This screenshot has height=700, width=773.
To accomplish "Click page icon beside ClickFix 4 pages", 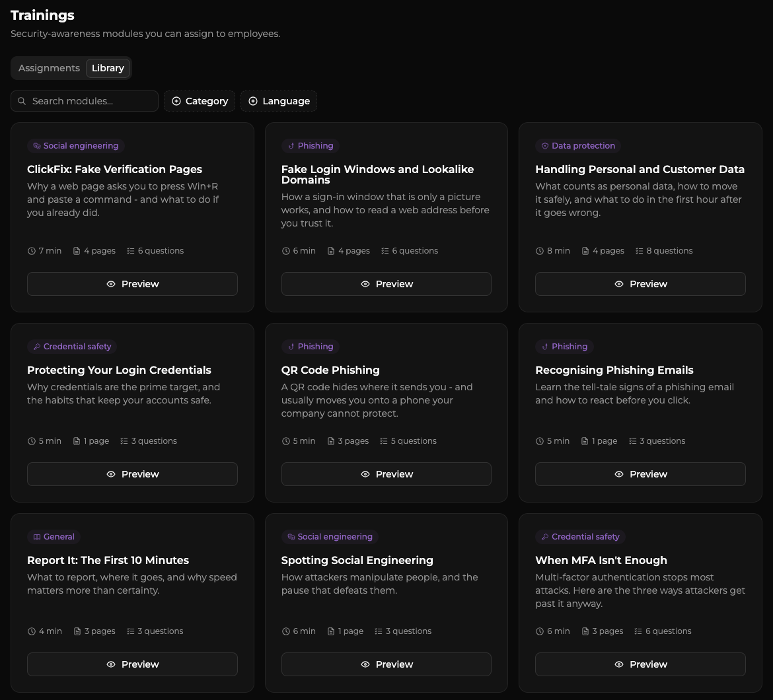I will [77, 251].
